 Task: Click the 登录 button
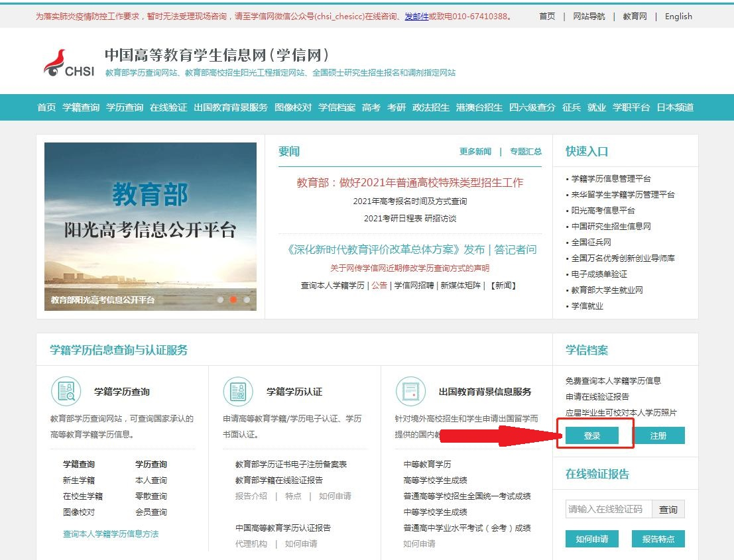click(592, 435)
